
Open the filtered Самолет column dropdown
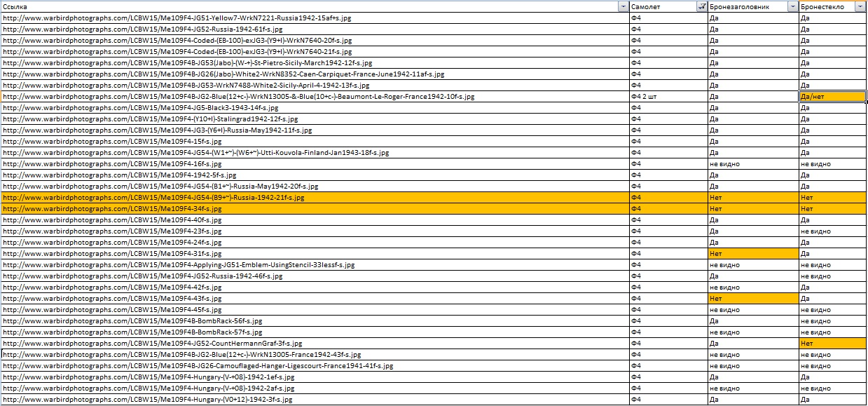click(703, 6)
